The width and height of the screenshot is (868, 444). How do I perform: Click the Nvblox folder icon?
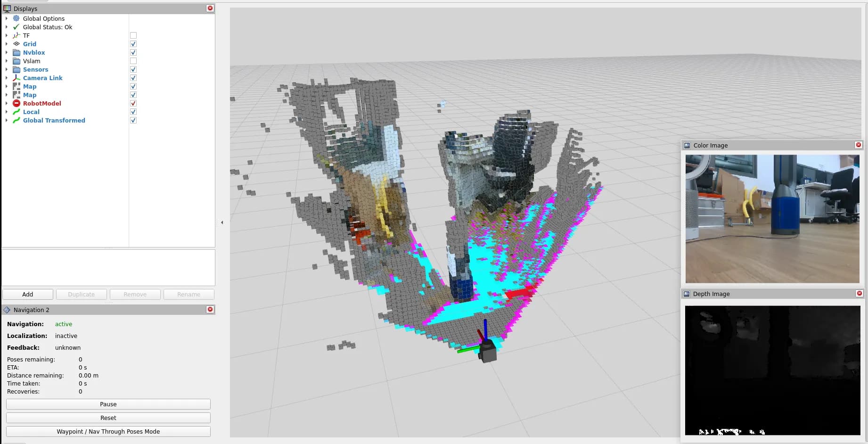16,52
